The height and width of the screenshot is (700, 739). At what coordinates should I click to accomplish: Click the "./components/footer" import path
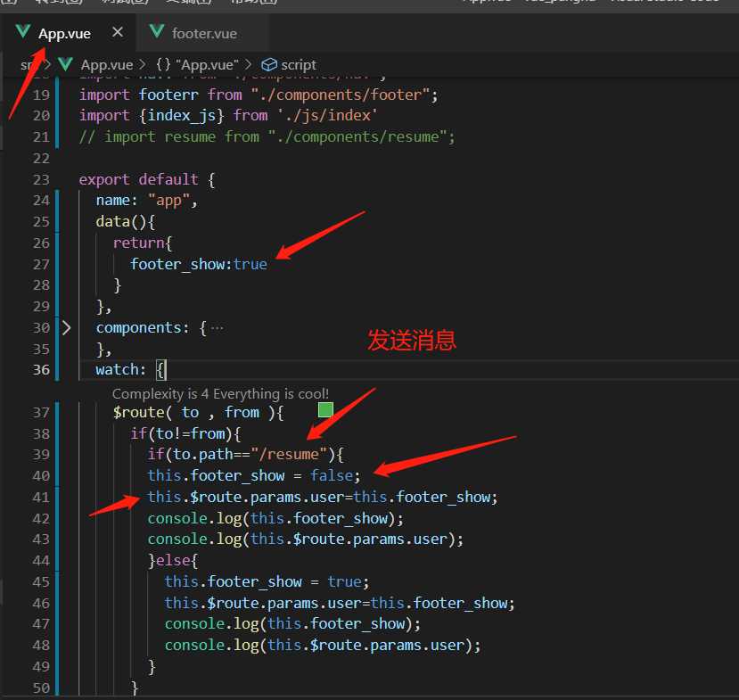pos(341,95)
